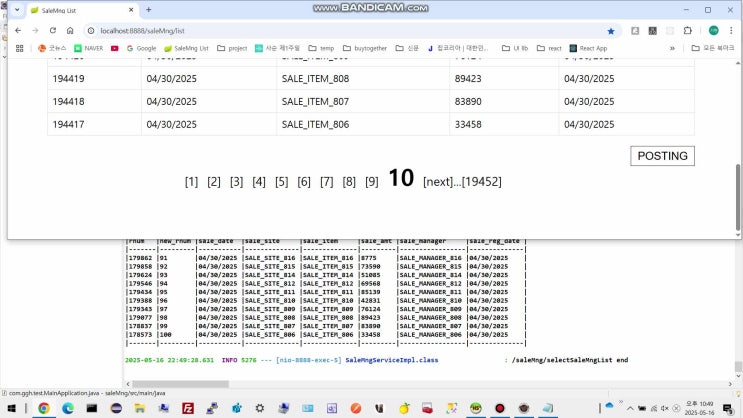The height and width of the screenshot is (418, 743).
Task: Expand the hidden bookmarks overflow chevron
Action: (672, 47)
